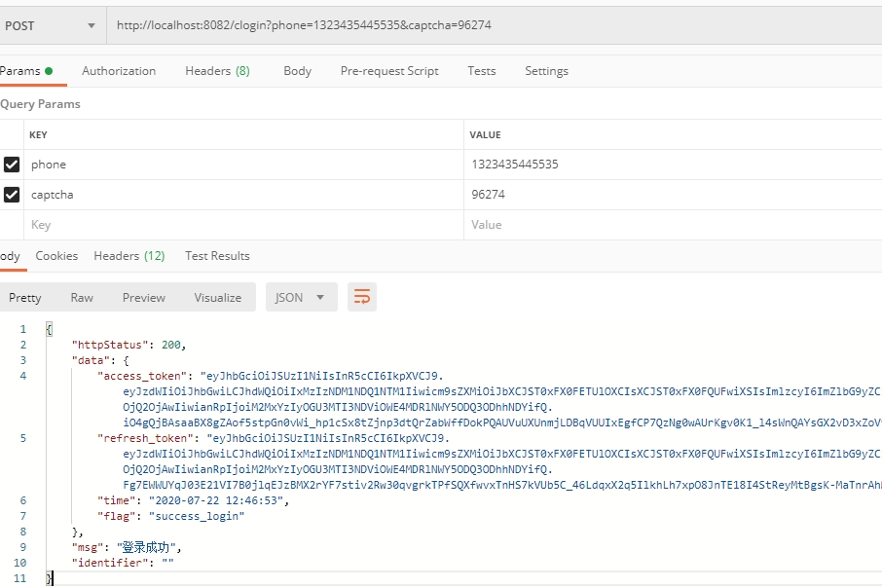
Task: Open response Headers (12) tab
Action: pyautogui.click(x=129, y=256)
